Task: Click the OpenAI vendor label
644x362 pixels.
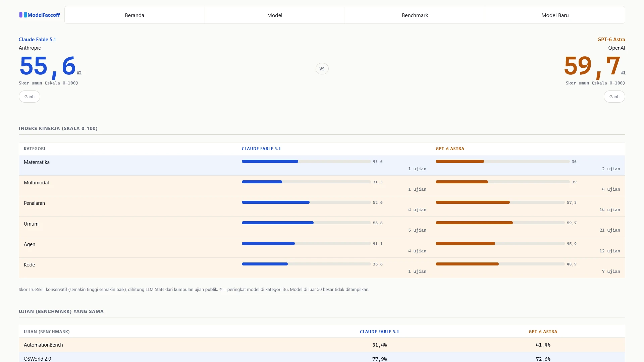Action: (x=616, y=48)
